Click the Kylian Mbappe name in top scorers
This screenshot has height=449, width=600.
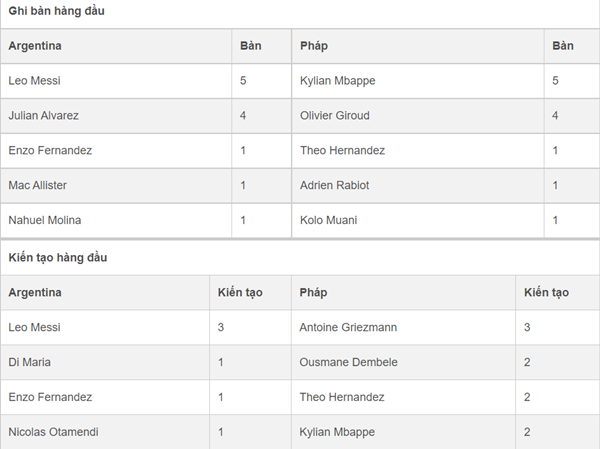(x=338, y=81)
